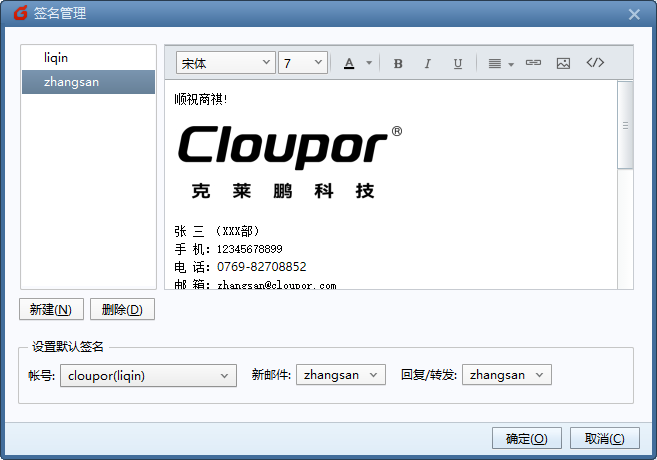The height and width of the screenshot is (460, 657).
Task: Click the font color A icon
Action: [x=349, y=63]
